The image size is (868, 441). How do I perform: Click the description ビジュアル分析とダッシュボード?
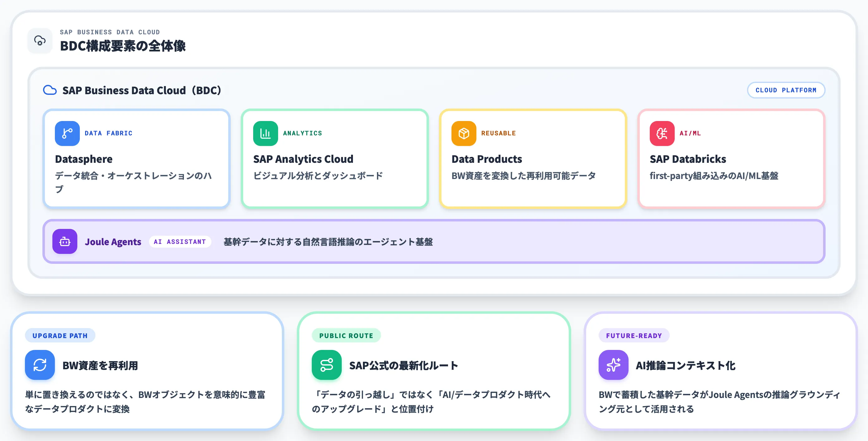(x=318, y=176)
